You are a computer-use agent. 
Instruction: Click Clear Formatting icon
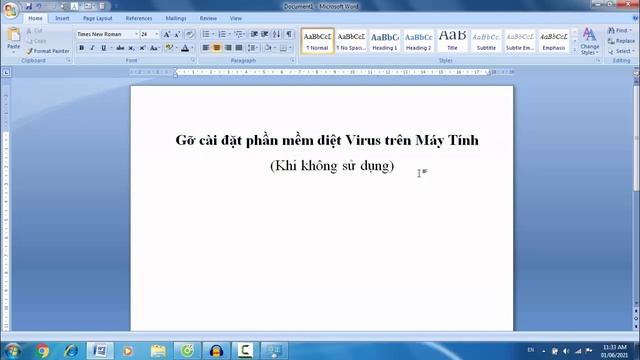click(190, 35)
